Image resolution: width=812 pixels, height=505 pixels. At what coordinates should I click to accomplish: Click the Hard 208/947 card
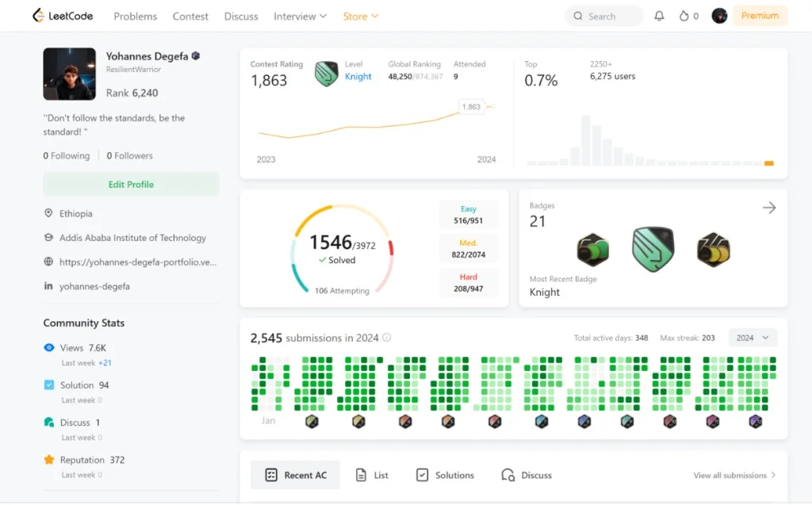coord(468,283)
